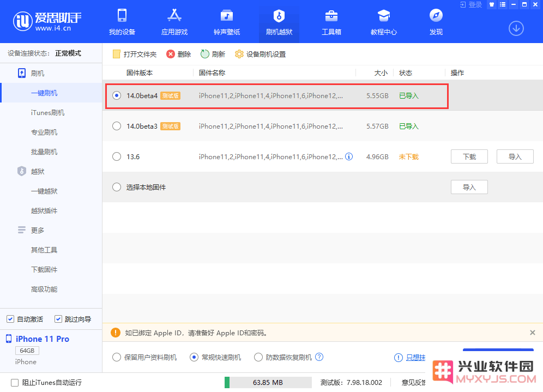The height and width of the screenshot is (392, 543).
Task: Click the 63.85 MB progress bar
Action: (x=268, y=382)
